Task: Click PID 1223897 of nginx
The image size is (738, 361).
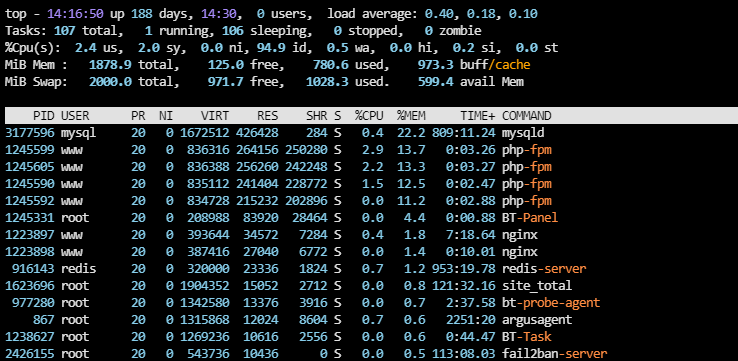Action: pyautogui.click(x=30, y=235)
